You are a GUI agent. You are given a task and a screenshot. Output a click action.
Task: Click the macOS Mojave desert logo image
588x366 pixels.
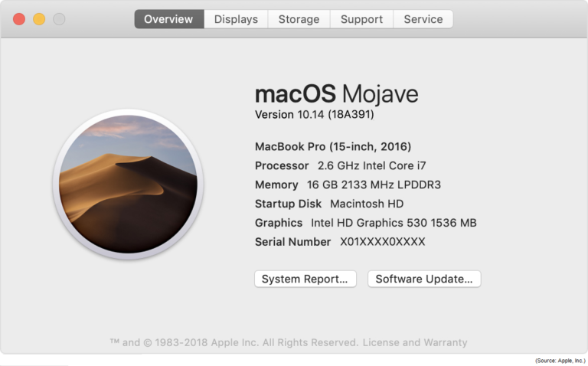tap(128, 185)
